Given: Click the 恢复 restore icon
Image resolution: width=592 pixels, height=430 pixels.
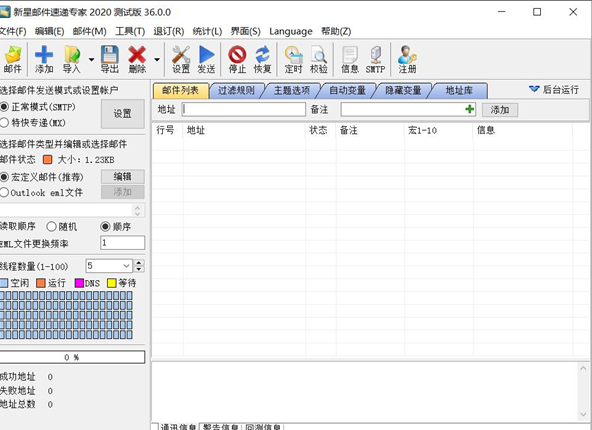Looking at the screenshot, I should pyautogui.click(x=262, y=59).
